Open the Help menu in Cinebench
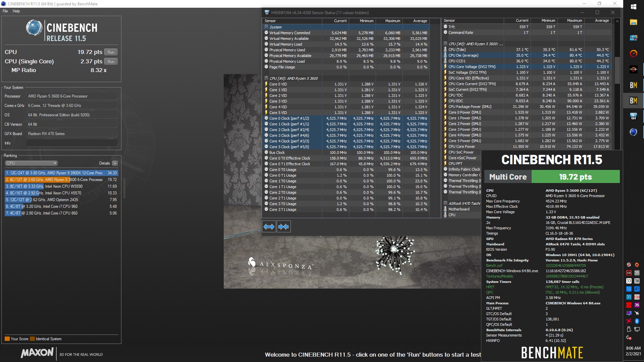Screen dimensions: 644x362 pos(16,11)
